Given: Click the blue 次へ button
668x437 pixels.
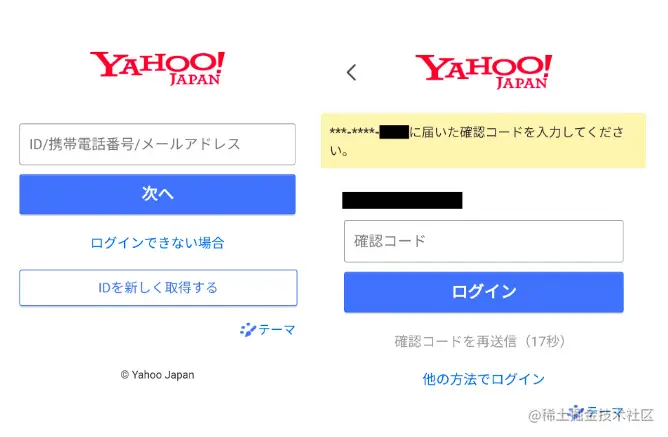Looking at the screenshot, I should click(157, 194).
